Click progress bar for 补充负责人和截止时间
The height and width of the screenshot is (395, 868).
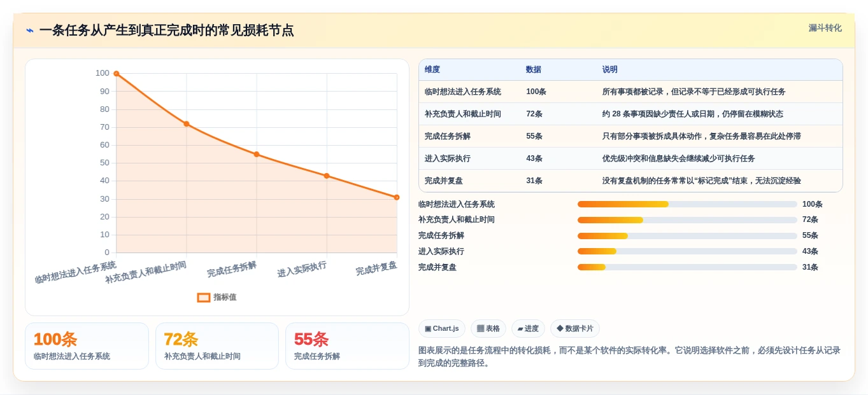click(x=687, y=220)
